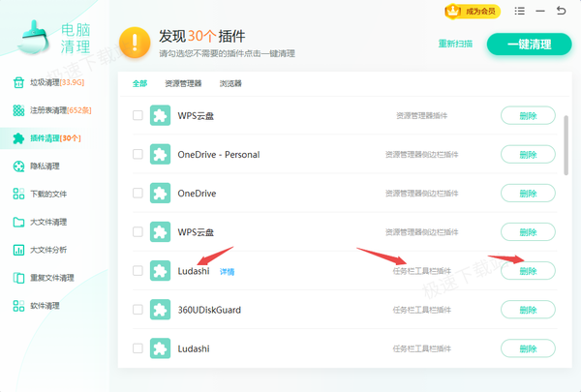The image size is (581, 392).
Task: Click 删除 for the OneDrive row
Action: [528, 193]
